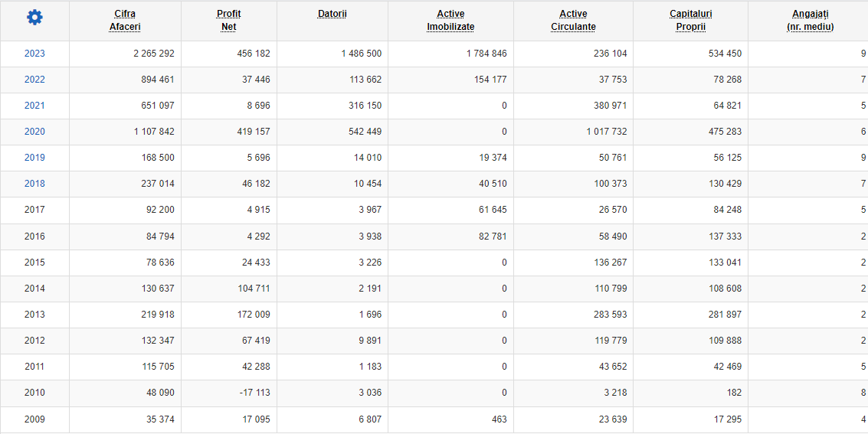
Task: Click the blue settings gear icon
Action: 34,18
